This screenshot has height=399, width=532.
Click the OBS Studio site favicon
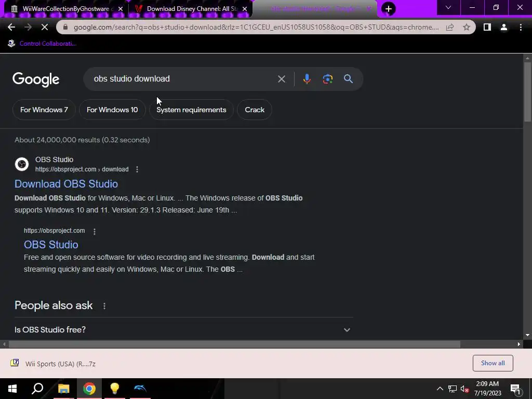coord(22,164)
